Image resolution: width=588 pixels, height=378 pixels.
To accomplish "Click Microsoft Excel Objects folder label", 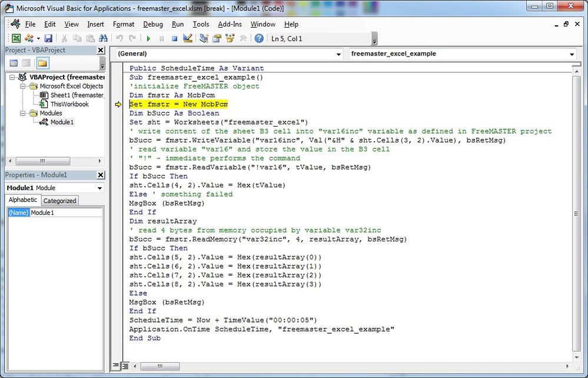I will (71, 86).
